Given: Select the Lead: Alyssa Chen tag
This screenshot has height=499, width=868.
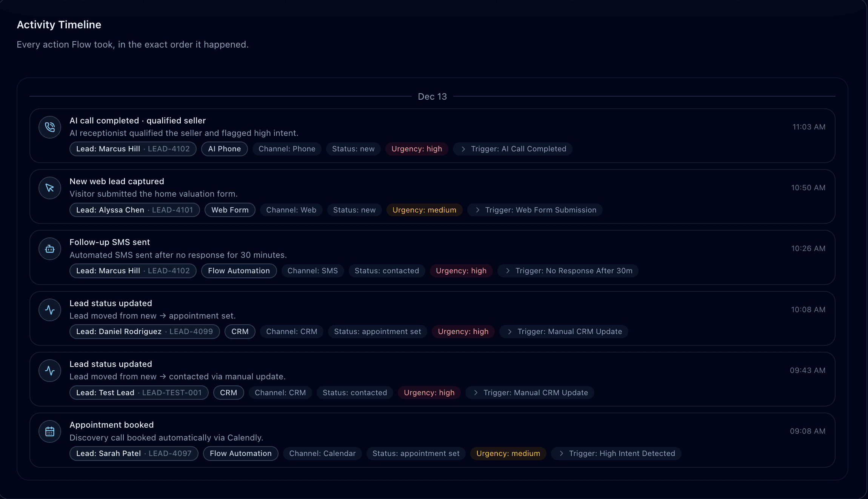Looking at the screenshot, I should pyautogui.click(x=134, y=210).
